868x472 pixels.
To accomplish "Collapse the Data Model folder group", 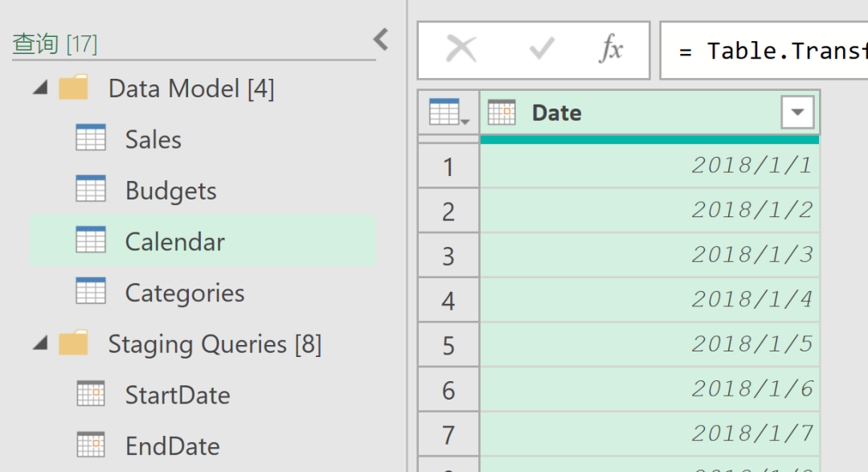I will pos(39,88).
